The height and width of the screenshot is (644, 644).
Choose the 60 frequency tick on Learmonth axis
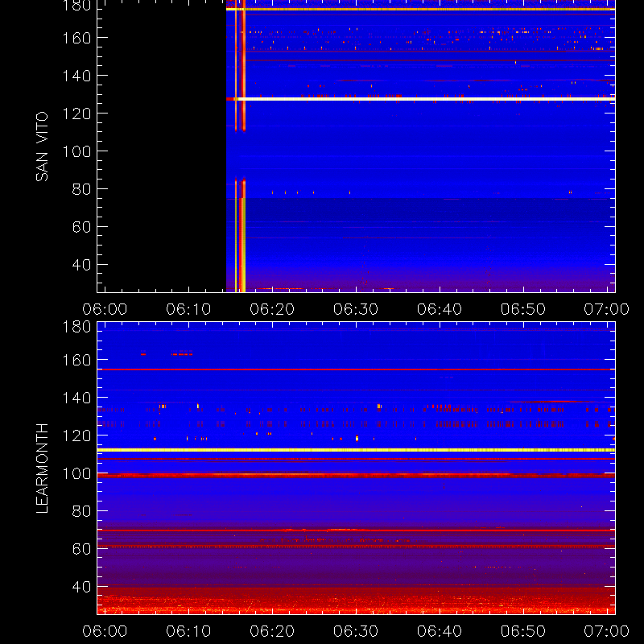point(81,549)
